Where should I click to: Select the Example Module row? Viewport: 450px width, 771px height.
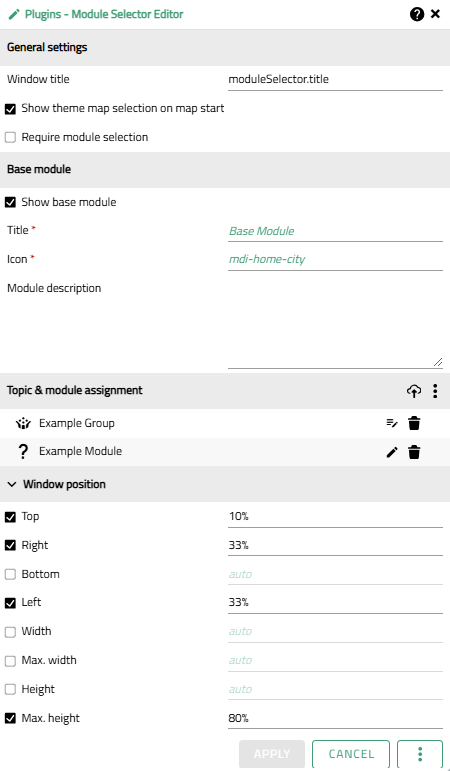pos(225,452)
